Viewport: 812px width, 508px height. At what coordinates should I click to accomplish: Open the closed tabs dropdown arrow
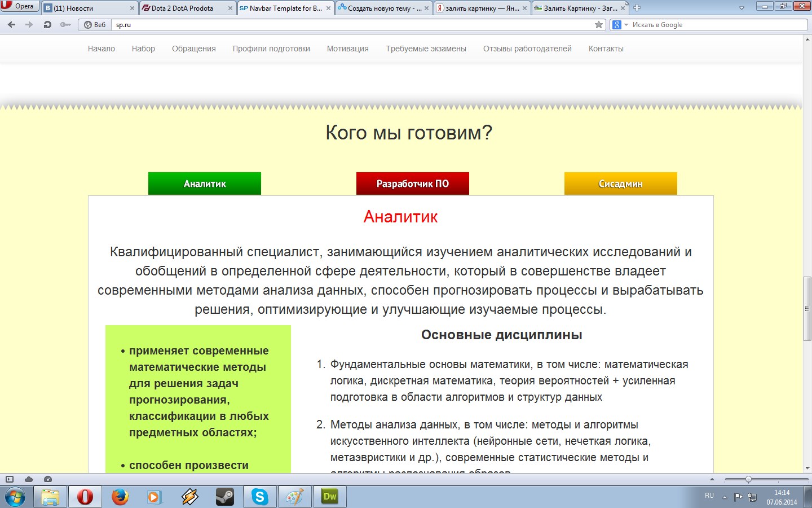click(x=742, y=8)
